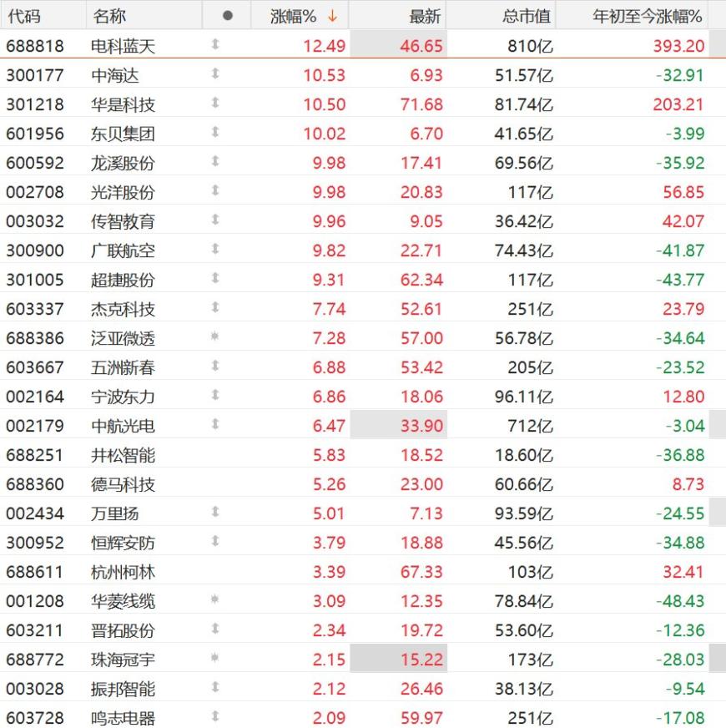This screenshot has height=728, width=726.
Task: Select stock code 688360
Action: [x=35, y=485]
